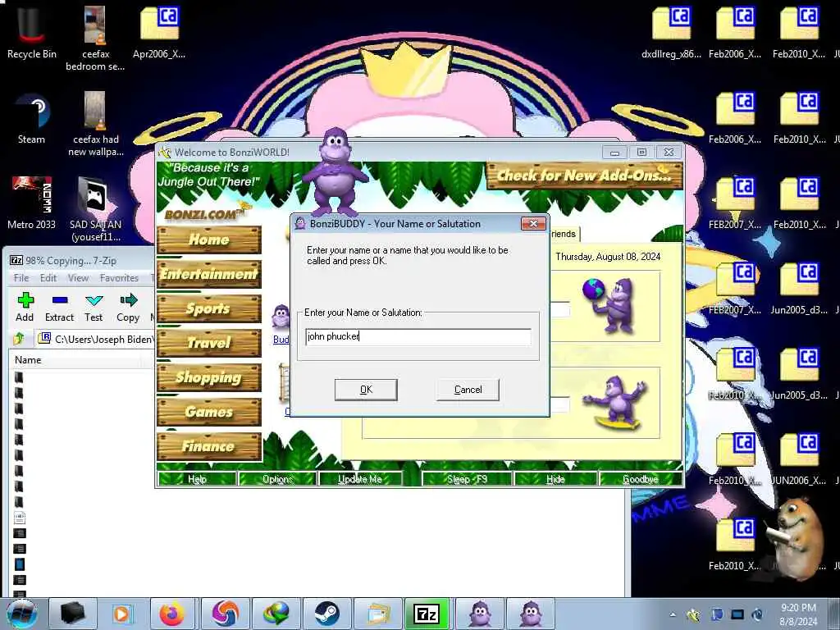Image resolution: width=840 pixels, height=630 pixels.
Task: Select the JUN2006_X cabinet folder icon
Action: pyautogui.click(x=799, y=459)
